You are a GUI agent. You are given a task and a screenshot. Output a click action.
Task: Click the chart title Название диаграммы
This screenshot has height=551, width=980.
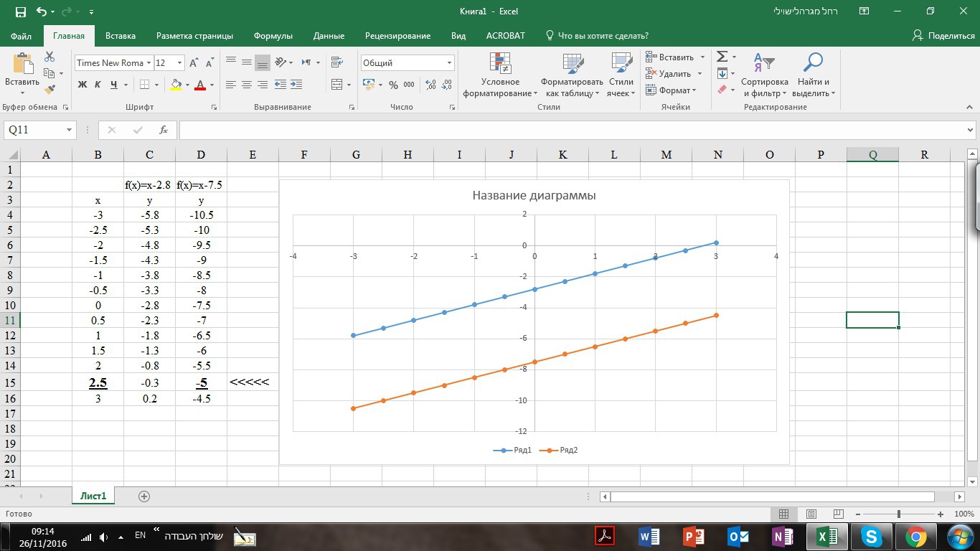coord(534,195)
